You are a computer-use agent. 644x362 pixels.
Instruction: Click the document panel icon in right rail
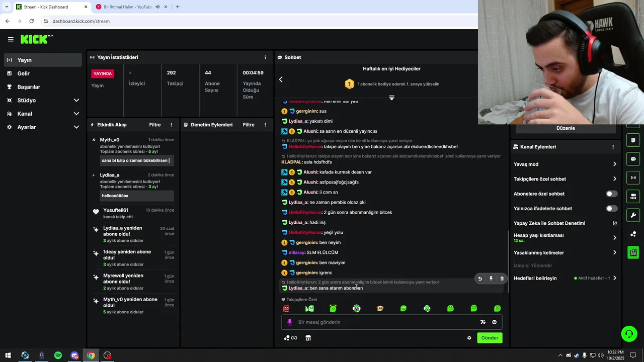[633, 140]
